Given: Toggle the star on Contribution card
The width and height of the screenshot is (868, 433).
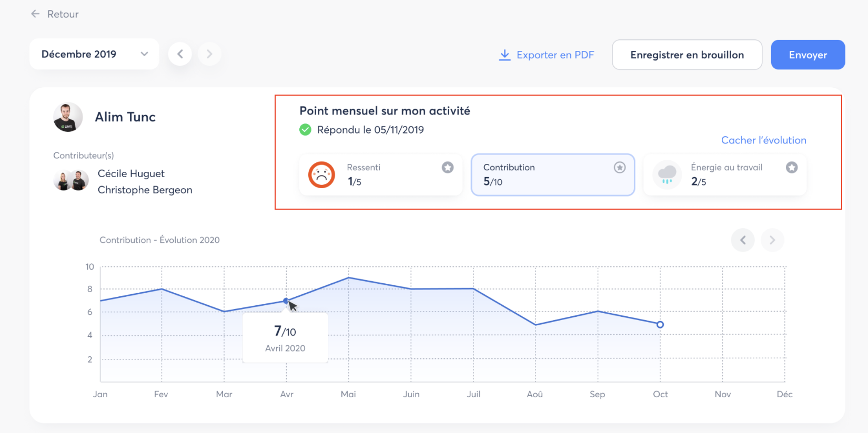Looking at the screenshot, I should point(620,168).
